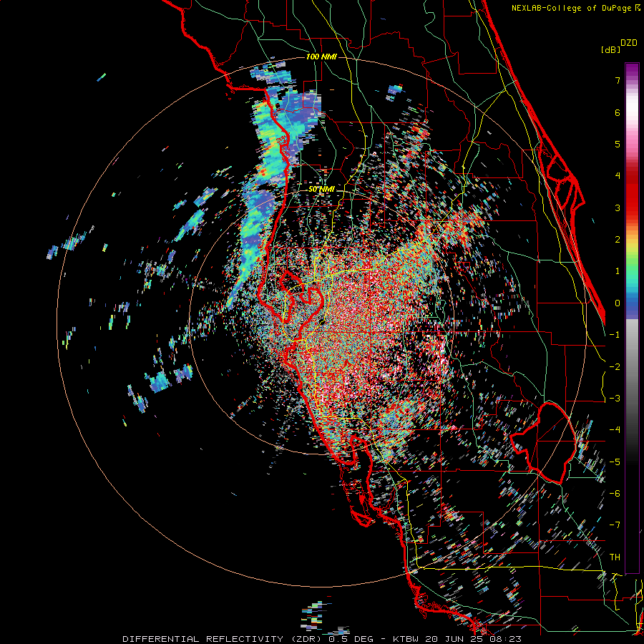Click the DIFFERENTIAL REFLECTIVITY (ZDR) caption text

click(x=222, y=639)
